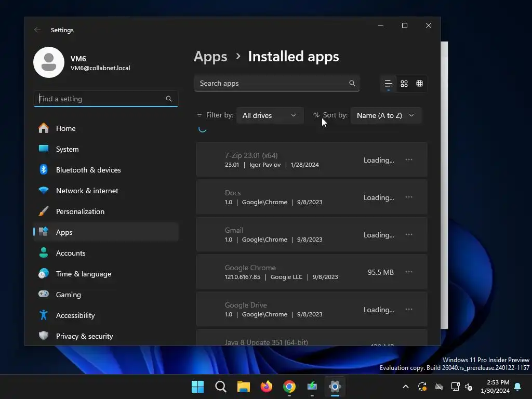The image size is (532, 399).
Task: Open Time & language settings
Action: (106, 274)
